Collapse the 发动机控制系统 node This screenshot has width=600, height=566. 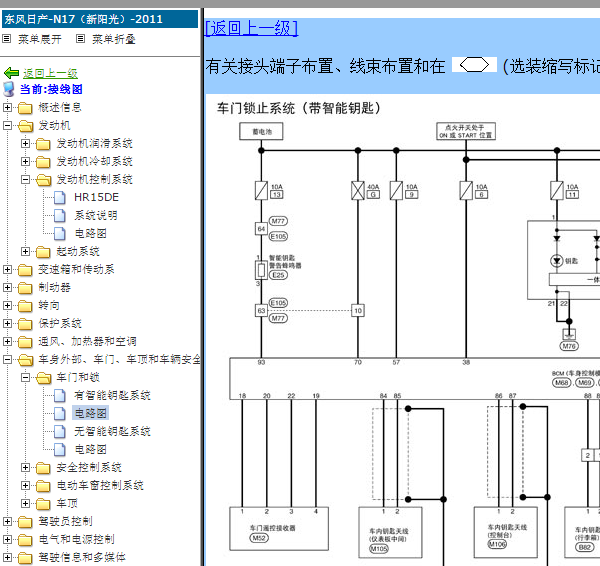pyautogui.click(x=25, y=179)
